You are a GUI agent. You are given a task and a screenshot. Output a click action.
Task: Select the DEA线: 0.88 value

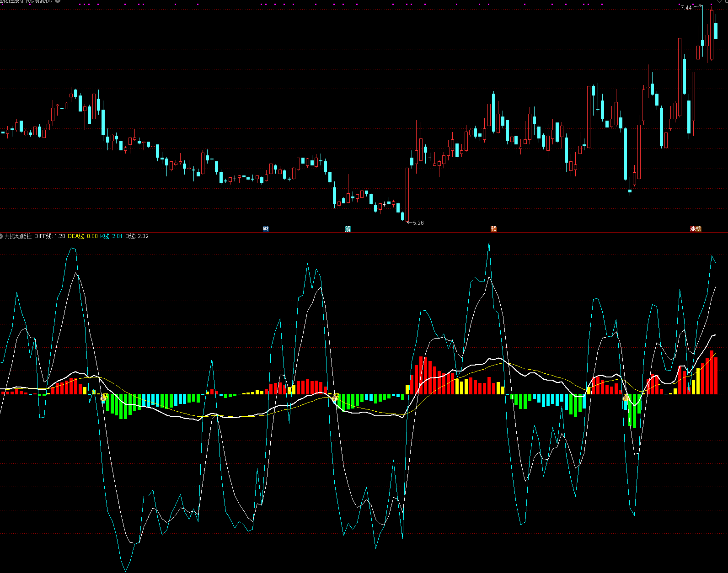pos(83,236)
